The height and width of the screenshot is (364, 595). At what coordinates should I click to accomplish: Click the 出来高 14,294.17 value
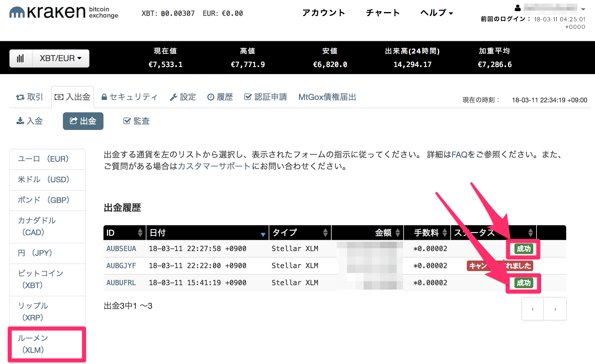point(412,64)
